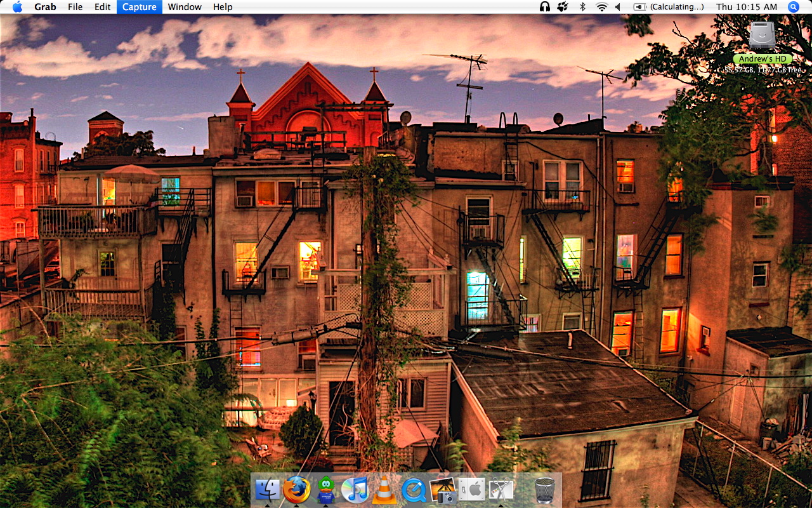
Task: Open System Preferences from Dock
Action: [472, 490]
